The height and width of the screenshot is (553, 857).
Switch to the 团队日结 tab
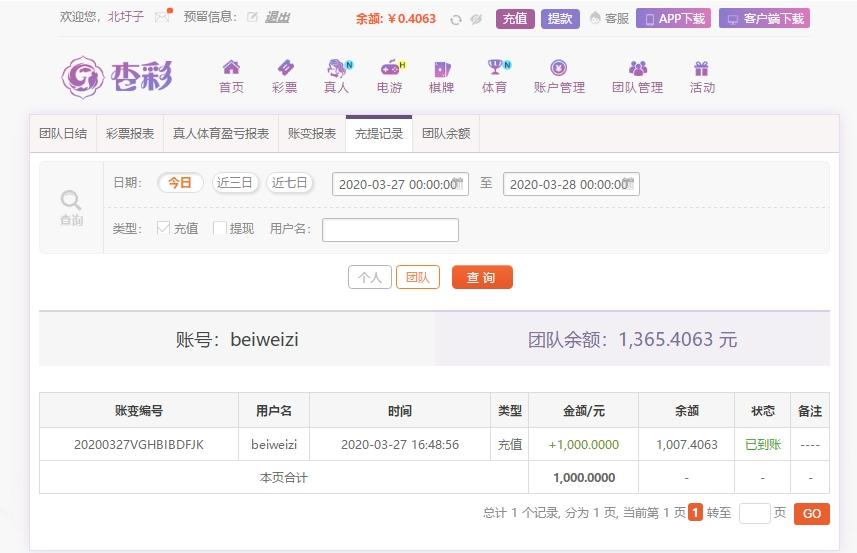point(63,134)
